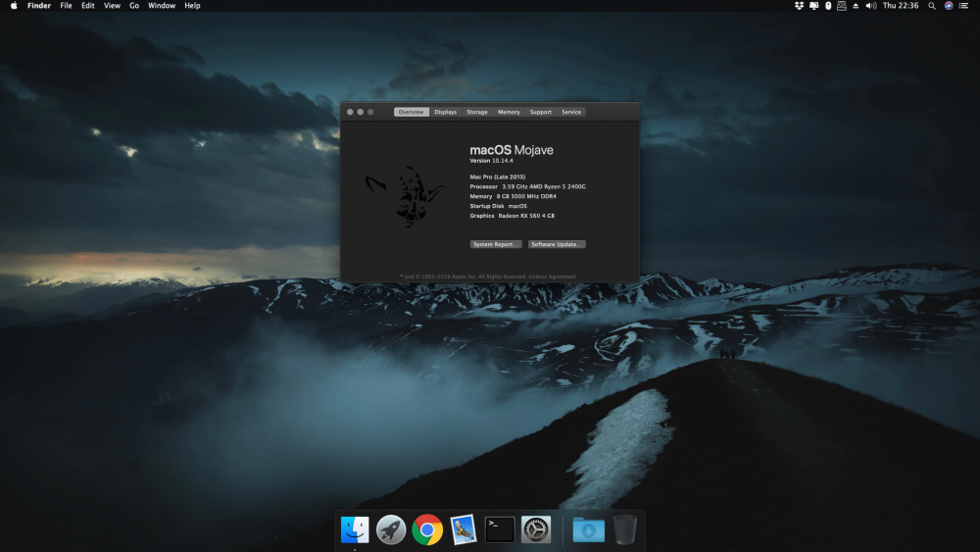The image size is (980, 552).
Task: Switch to the Memory tab
Action: pos(509,112)
